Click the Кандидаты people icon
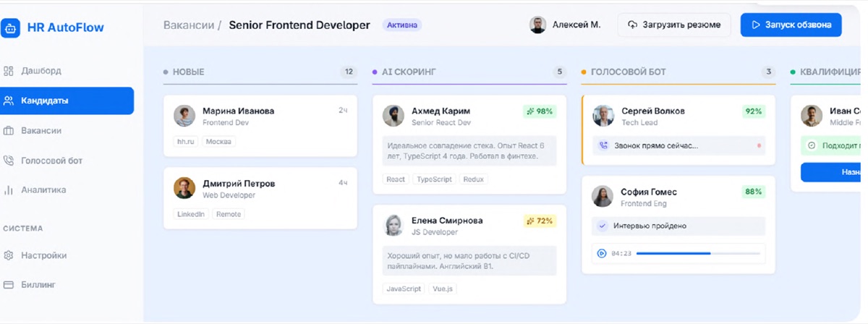 (x=9, y=101)
